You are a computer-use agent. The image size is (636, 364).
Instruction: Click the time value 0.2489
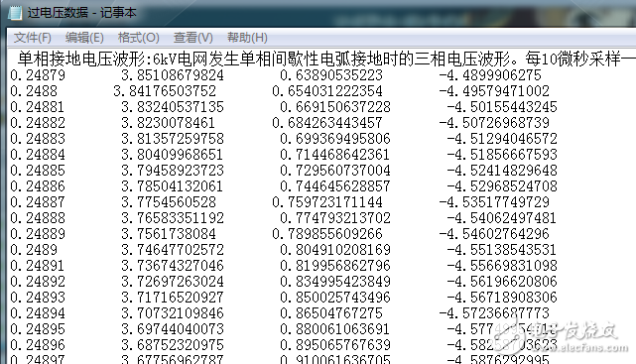coord(34,250)
